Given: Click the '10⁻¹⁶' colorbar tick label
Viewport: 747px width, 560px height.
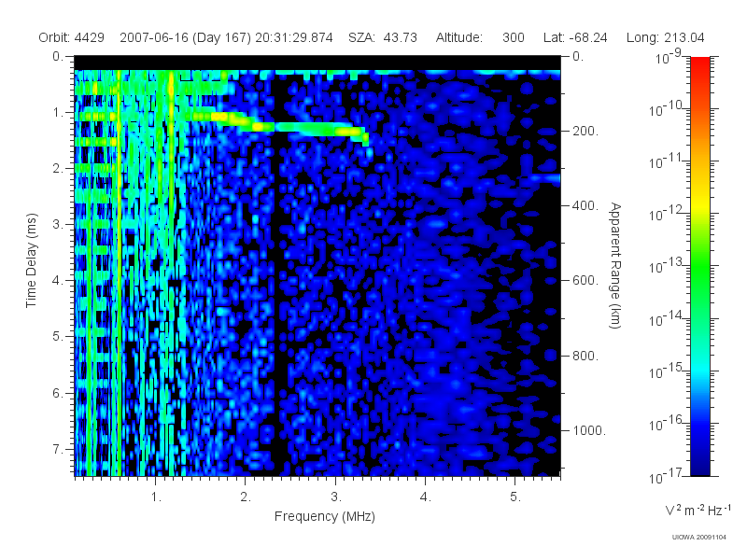Looking at the screenshot, I should click(x=668, y=424).
